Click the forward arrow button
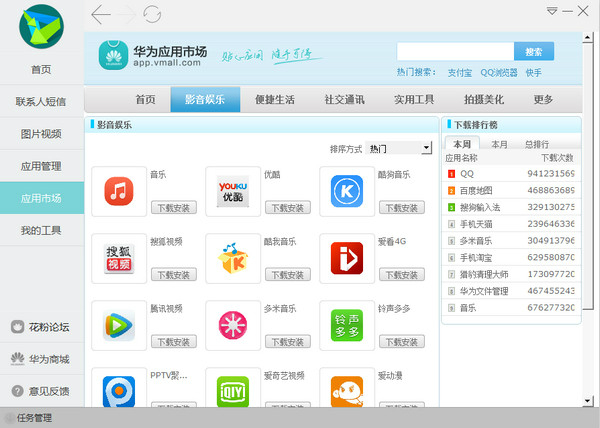Viewport: 600px width, 428px height. point(127,15)
